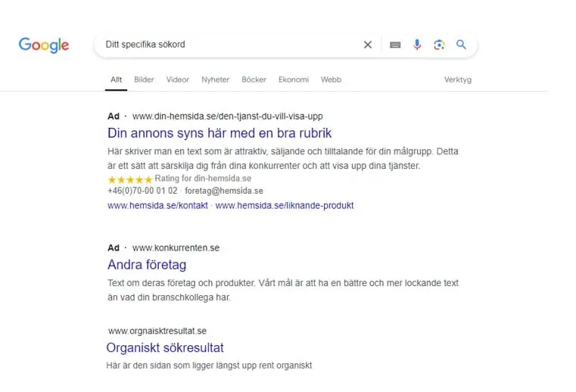Click the Google logo
Image resolution: width=576 pixels, height=392 pixels.
[x=44, y=45]
